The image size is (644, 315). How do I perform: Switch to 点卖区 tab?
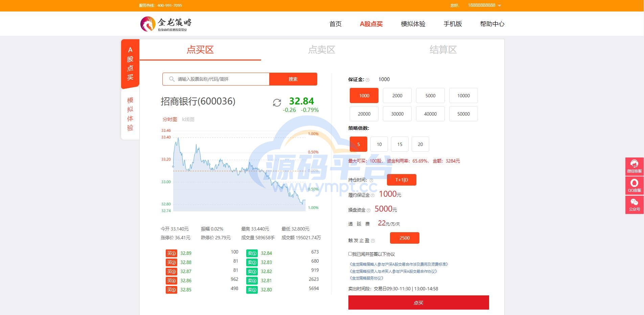point(322,50)
